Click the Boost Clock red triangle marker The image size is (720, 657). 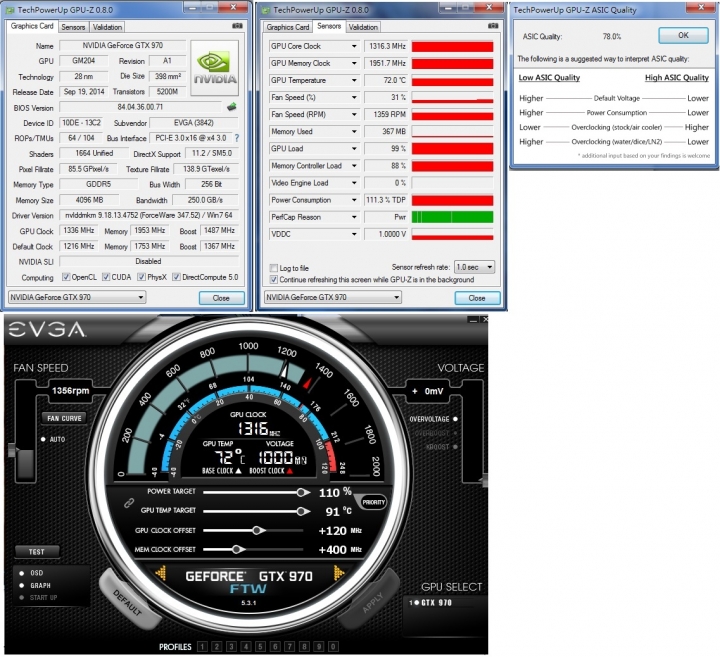290,471
